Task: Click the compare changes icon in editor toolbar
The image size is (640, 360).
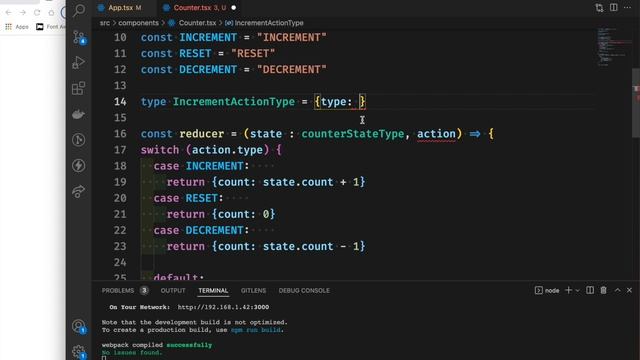Action: coord(599,8)
